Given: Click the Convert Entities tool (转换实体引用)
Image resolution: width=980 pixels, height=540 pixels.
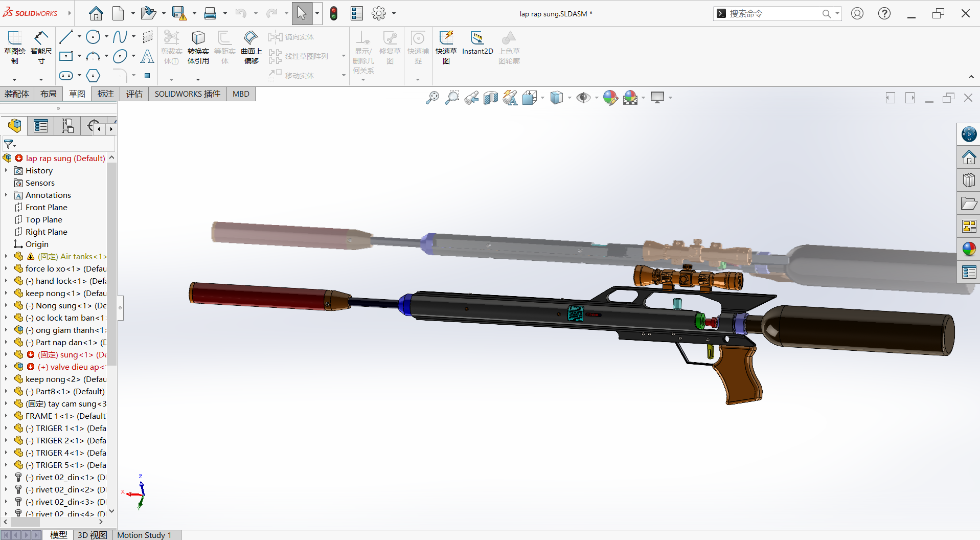Looking at the screenshot, I should [198, 47].
